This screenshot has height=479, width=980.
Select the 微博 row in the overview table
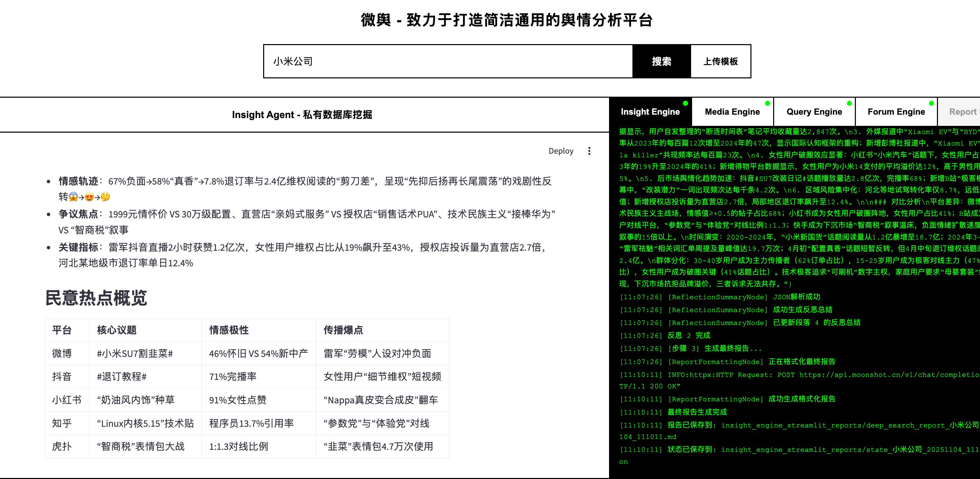pos(62,353)
